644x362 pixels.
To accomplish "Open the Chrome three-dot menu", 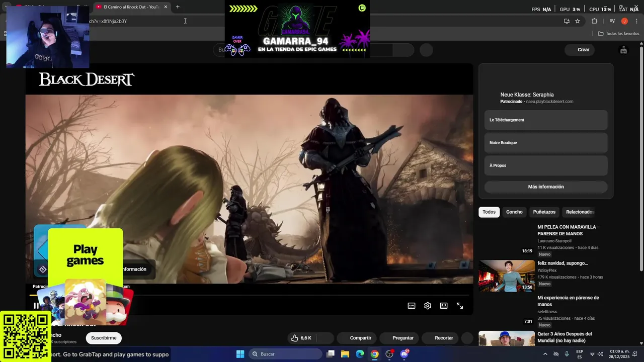I will [x=636, y=21].
